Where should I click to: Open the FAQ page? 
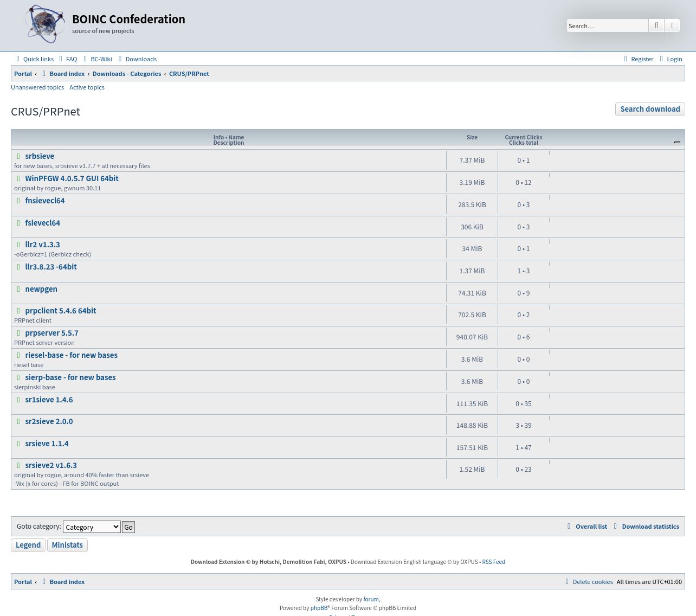tap(68, 59)
